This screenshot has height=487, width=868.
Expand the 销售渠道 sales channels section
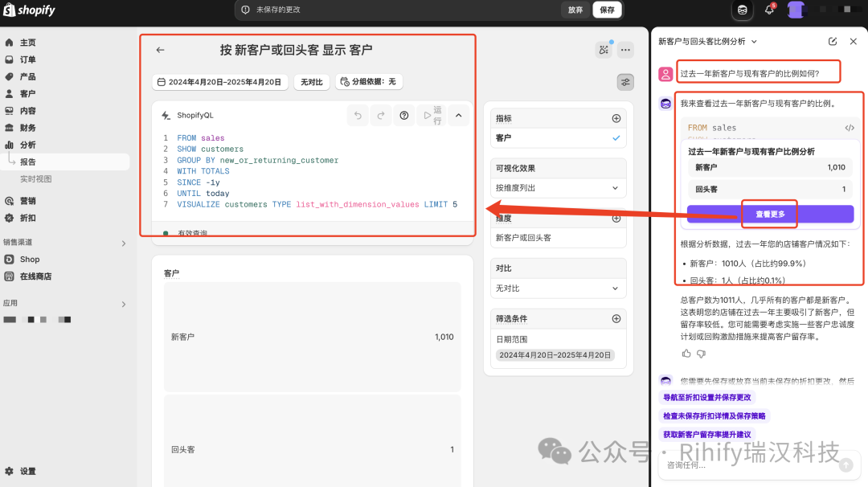point(124,243)
